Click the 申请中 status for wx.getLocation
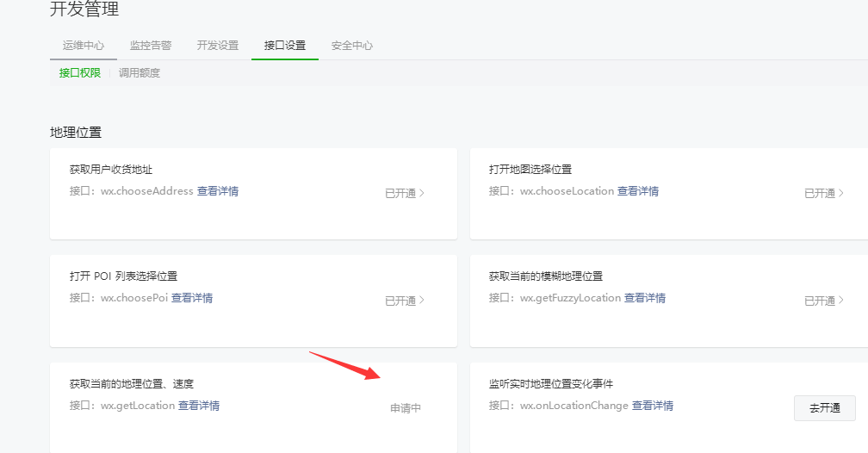This screenshot has width=868, height=453. pos(406,409)
